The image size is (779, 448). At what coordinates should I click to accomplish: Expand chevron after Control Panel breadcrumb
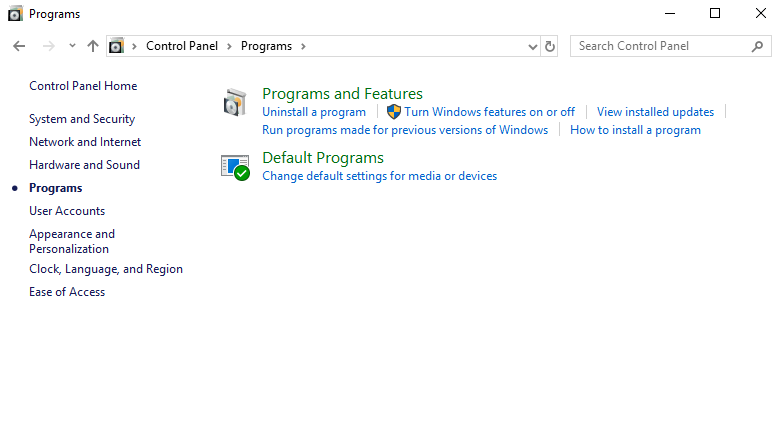coord(229,46)
